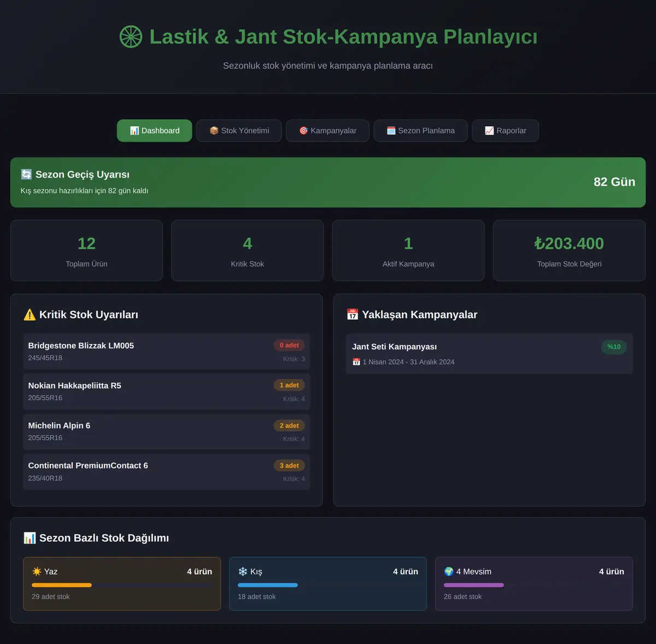This screenshot has width=656, height=644.
Task: Click the 82 Gün countdown
Action: pyautogui.click(x=614, y=182)
